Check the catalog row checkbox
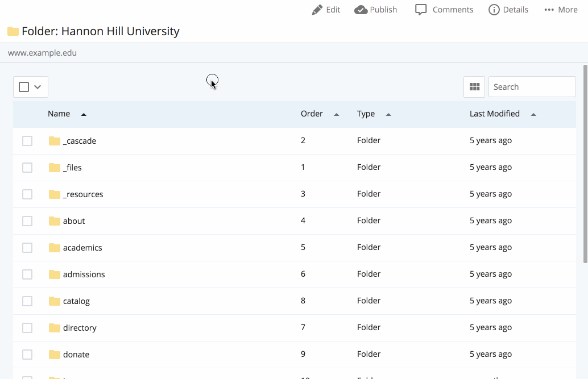 tap(27, 301)
